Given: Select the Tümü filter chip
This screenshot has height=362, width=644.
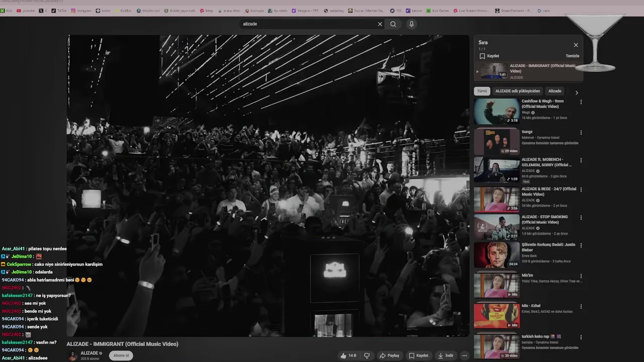Looking at the screenshot, I should point(482,91).
